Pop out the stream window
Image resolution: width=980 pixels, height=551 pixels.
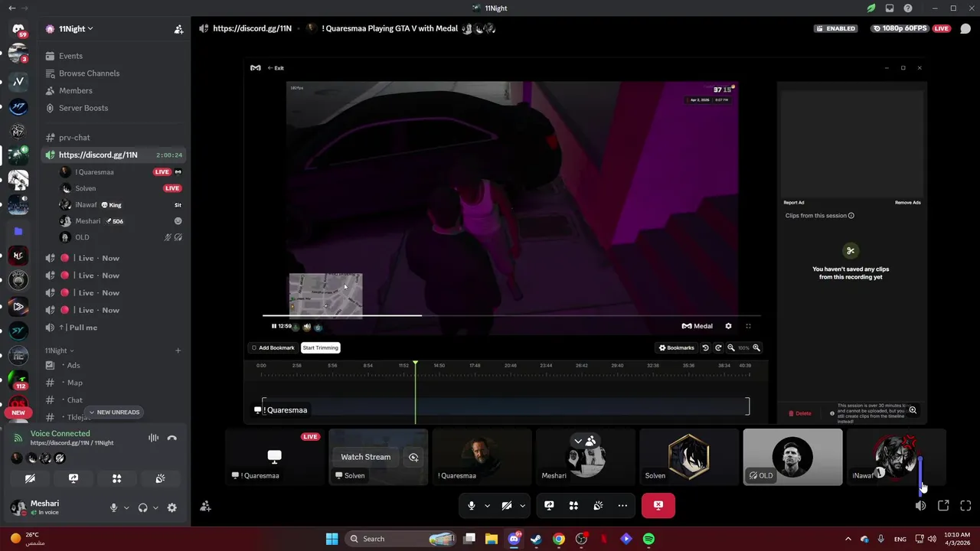click(943, 505)
